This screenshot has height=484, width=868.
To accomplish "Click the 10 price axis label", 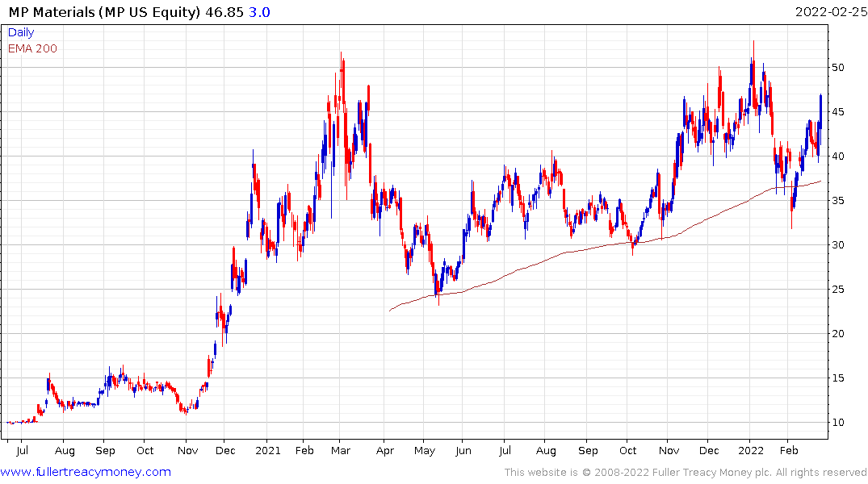I will (837, 422).
